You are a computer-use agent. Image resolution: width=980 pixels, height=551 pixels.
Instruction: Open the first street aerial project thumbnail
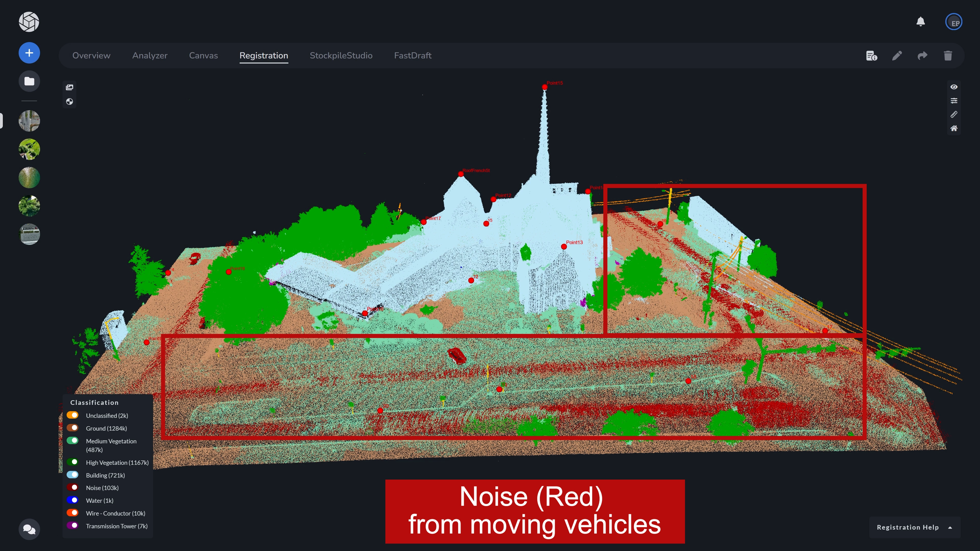29,121
